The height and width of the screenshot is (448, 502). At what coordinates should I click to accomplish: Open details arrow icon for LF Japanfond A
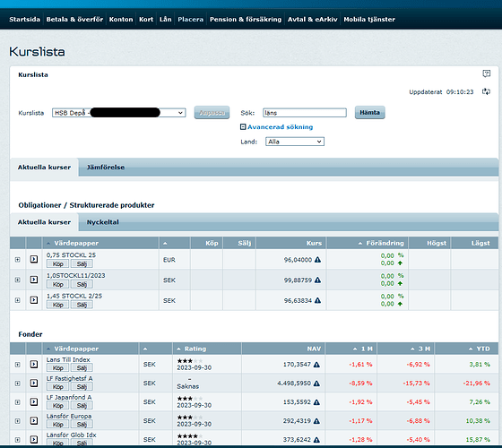[x=34, y=402]
